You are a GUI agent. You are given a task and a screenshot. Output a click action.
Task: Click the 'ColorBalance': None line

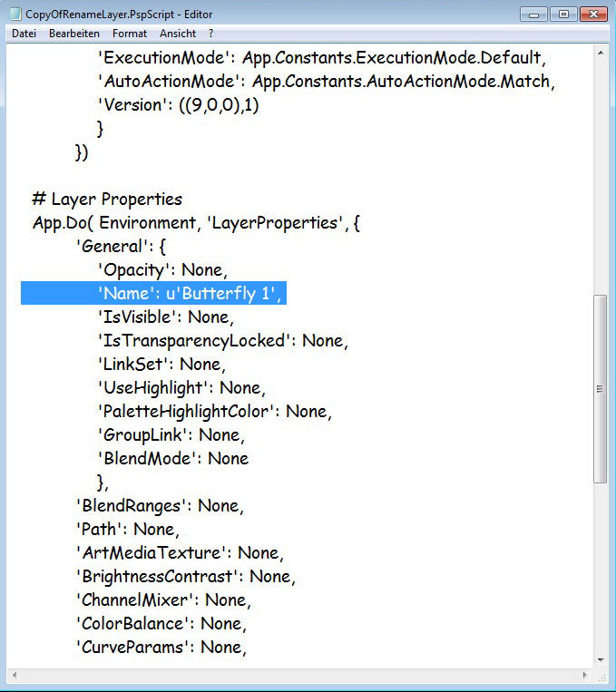click(161, 624)
